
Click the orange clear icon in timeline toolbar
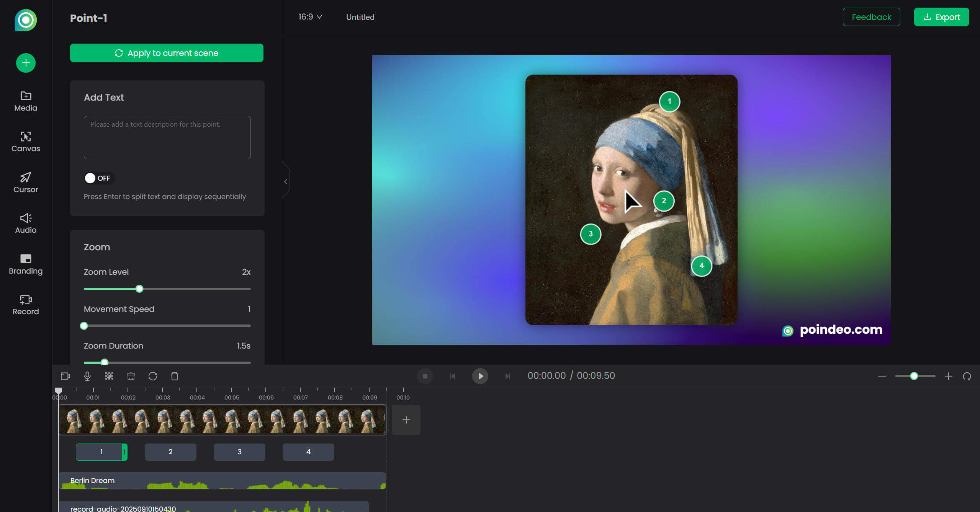[131, 376]
